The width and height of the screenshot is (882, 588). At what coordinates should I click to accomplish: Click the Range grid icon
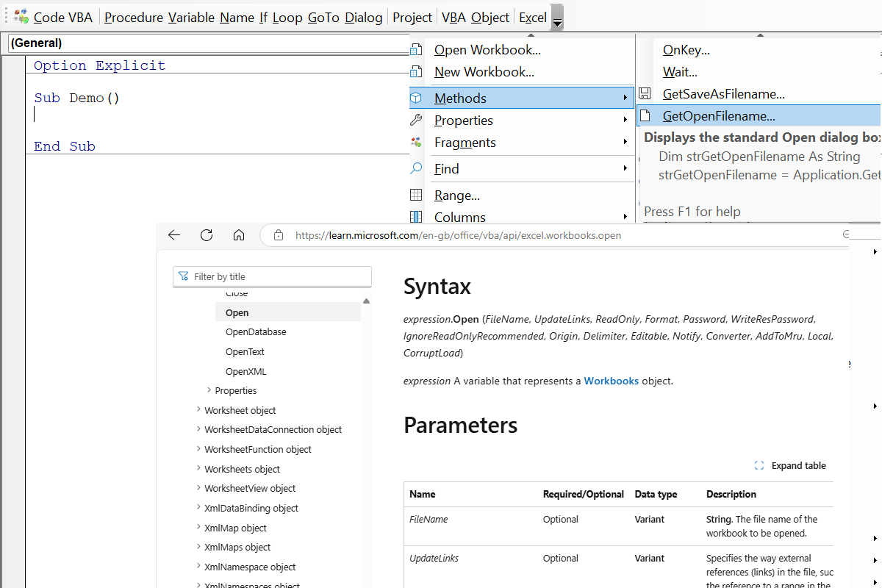coord(416,195)
